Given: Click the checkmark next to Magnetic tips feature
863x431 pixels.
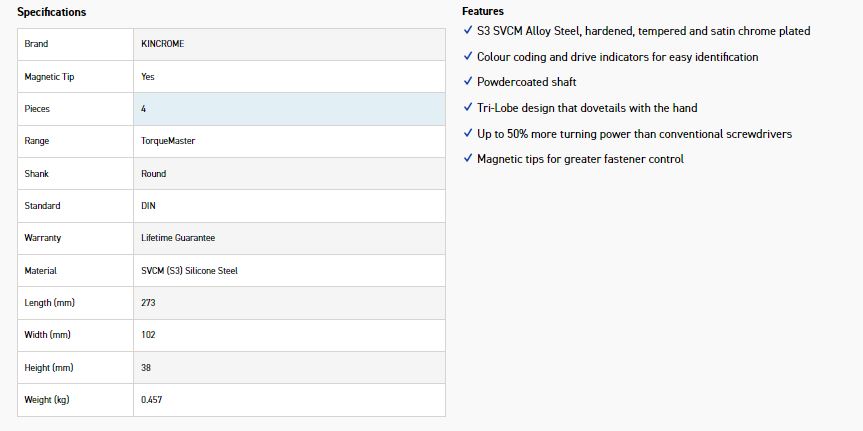Looking at the screenshot, I should (x=468, y=159).
